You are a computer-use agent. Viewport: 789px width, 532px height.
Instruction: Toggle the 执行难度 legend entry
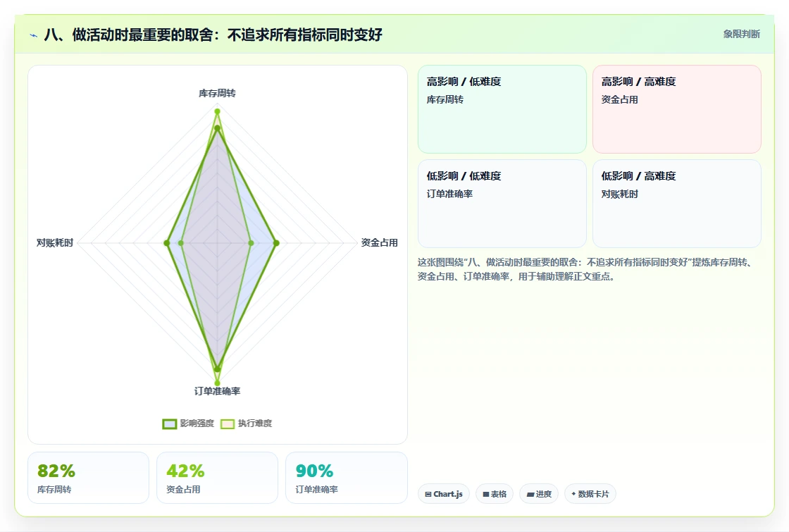pos(246,423)
